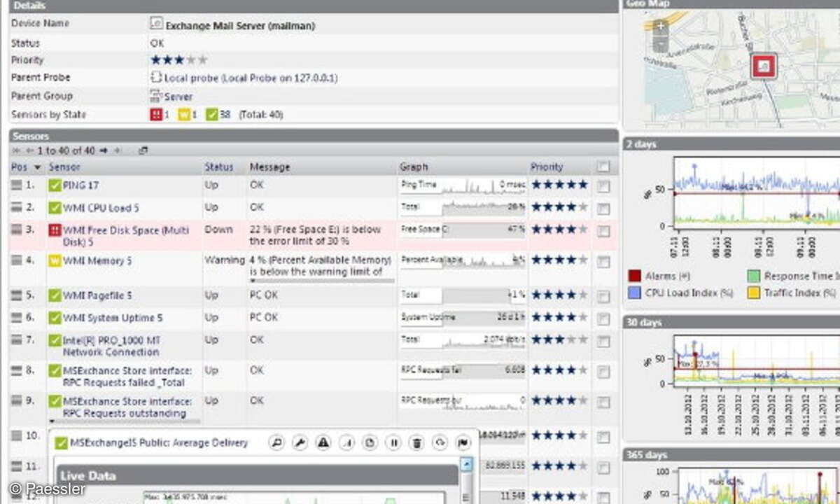This screenshot has height=504, width=840.
Task: Sort by Sensor column header
Action: point(64,167)
